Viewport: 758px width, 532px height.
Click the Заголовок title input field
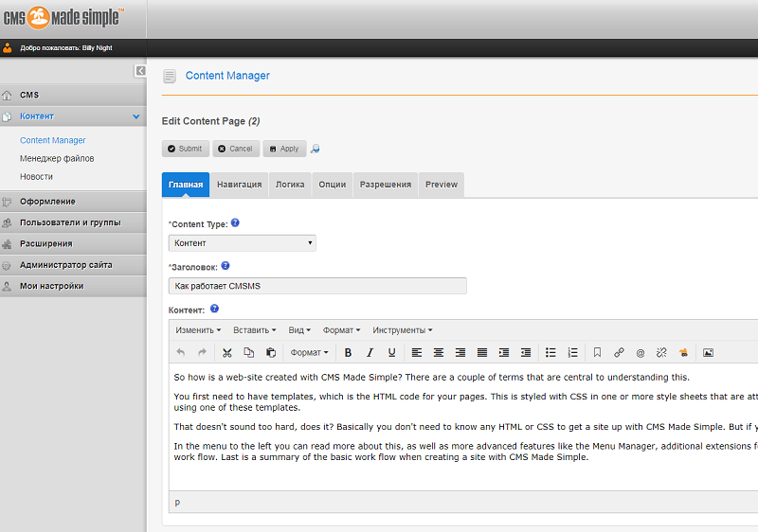click(317, 286)
